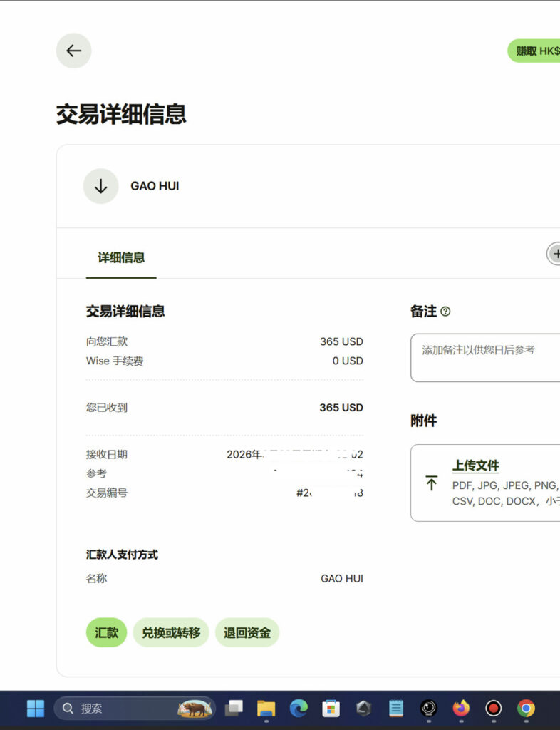Click the upload arrow icon in 附件
The height and width of the screenshot is (730, 560).
pos(431,483)
